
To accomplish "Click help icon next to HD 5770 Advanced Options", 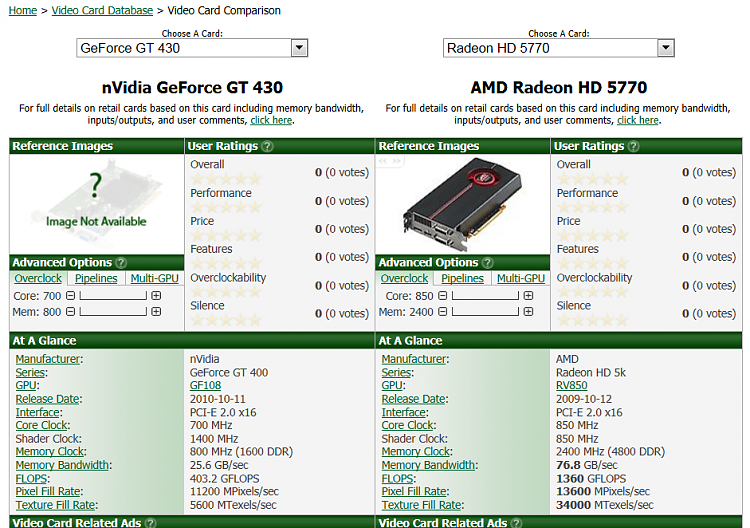I will pyautogui.click(x=488, y=263).
